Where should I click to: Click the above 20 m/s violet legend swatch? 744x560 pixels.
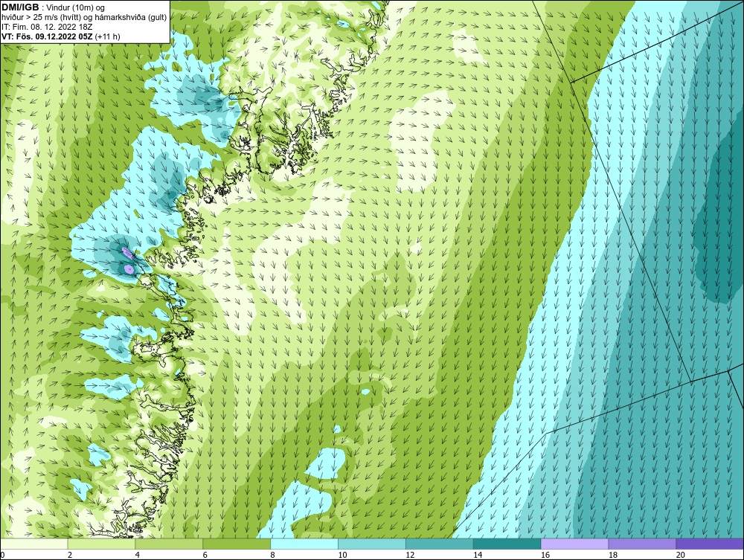point(710,544)
